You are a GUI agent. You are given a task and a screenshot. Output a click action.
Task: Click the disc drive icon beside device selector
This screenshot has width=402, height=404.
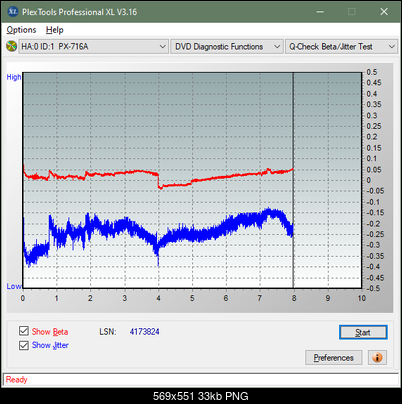click(x=11, y=46)
